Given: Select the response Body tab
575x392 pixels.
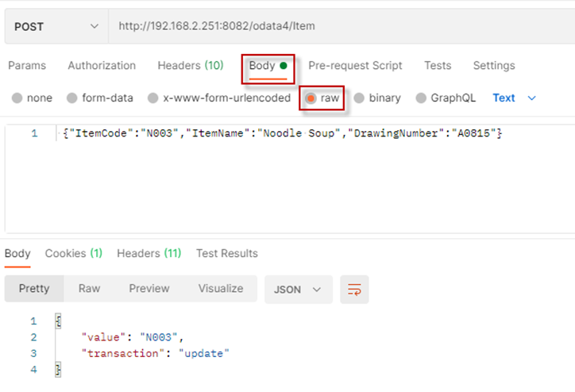Looking at the screenshot, I should [17, 253].
